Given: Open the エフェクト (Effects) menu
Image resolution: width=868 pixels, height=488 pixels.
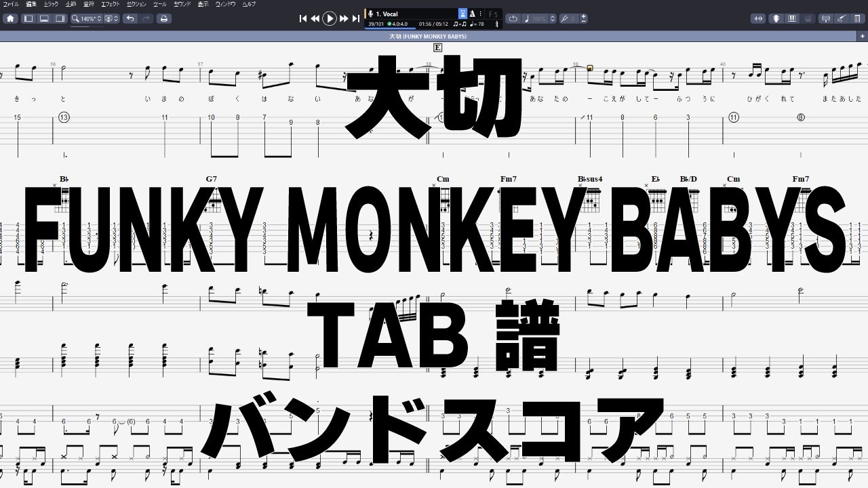Looking at the screenshot, I should click(x=111, y=4).
